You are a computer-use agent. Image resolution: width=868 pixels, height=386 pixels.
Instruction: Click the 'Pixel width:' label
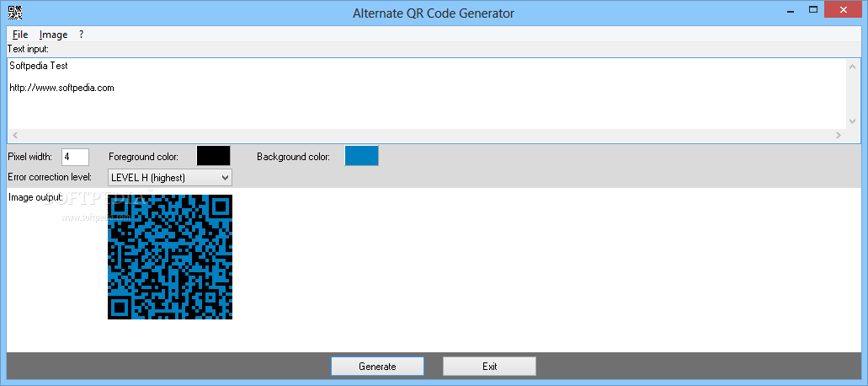[30, 157]
